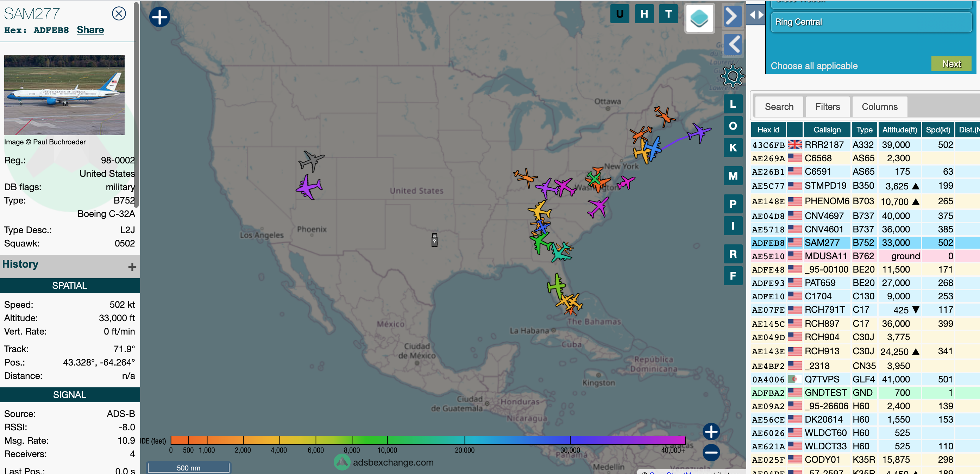The width and height of the screenshot is (980, 474).
Task: Click the R map button
Action: click(x=733, y=254)
